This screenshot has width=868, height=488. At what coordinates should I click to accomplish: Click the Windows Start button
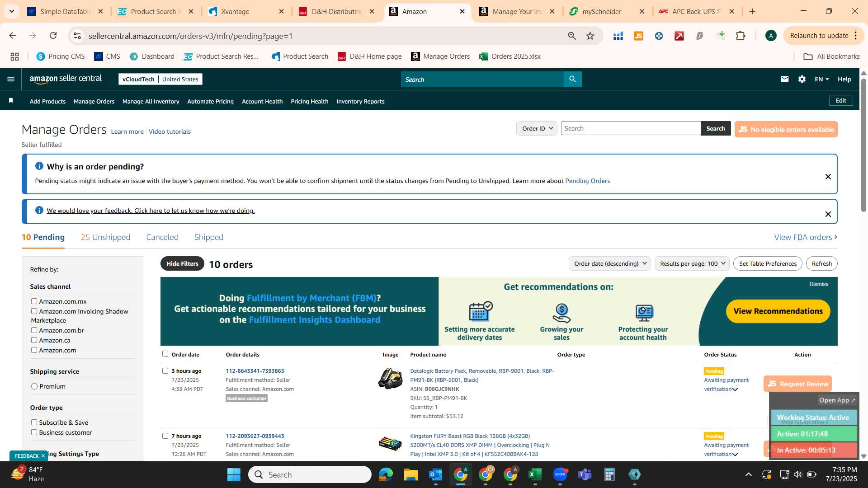point(234,474)
